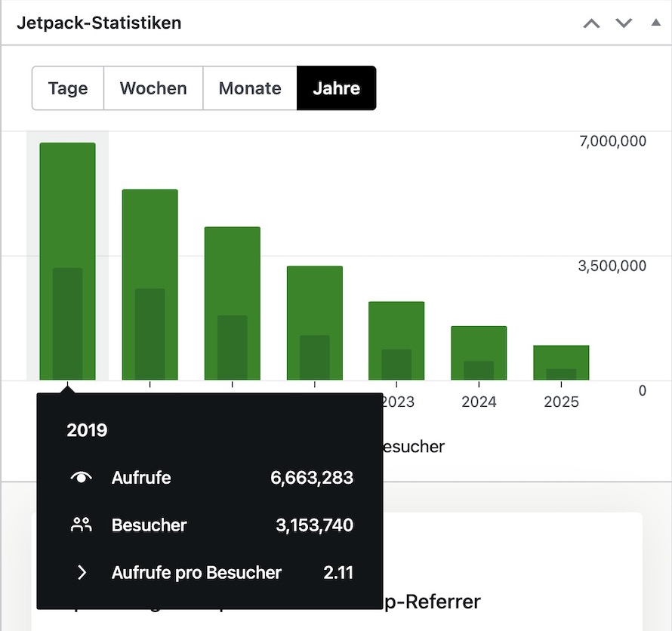Image resolution: width=672 pixels, height=631 pixels.
Task: Click the move-up chevron in the widget header
Action: pyautogui.click(x=591, y=23)
